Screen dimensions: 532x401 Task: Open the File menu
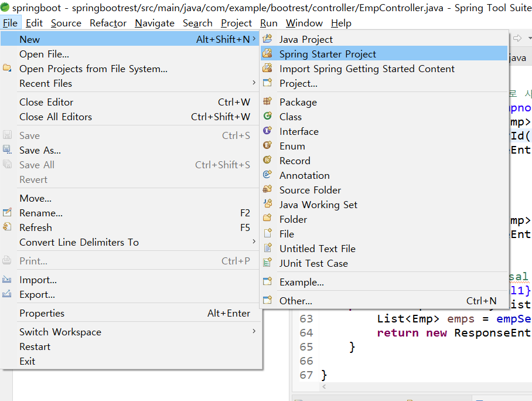10,23
